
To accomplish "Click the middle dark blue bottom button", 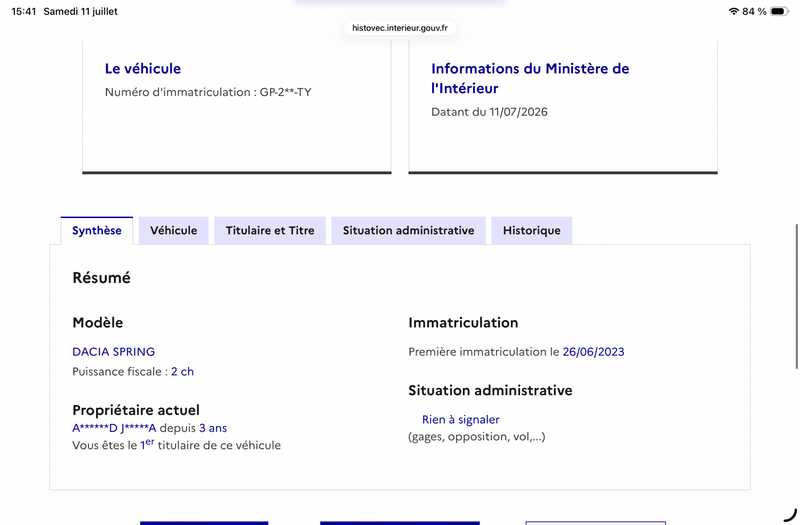I will 400,523.
